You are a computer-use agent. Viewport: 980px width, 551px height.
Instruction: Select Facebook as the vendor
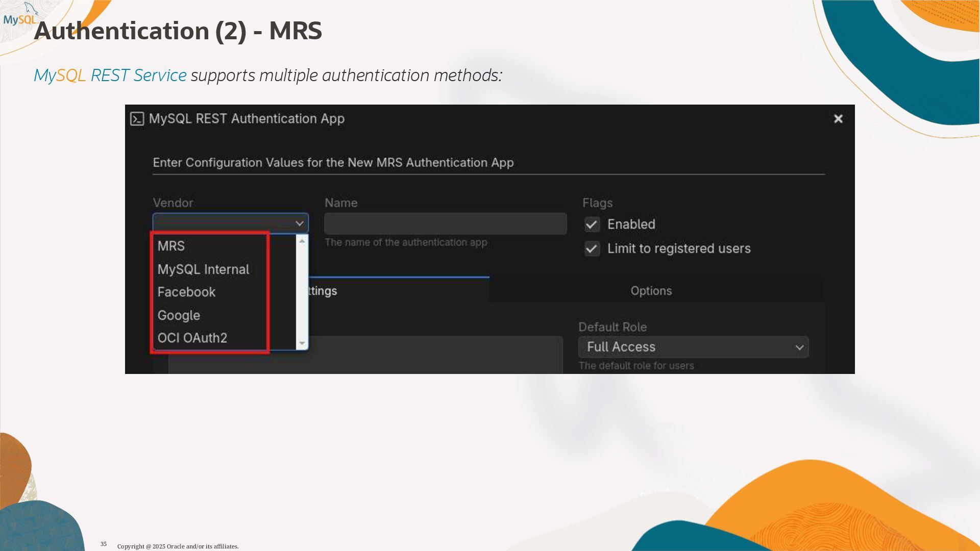coord(186,292)
